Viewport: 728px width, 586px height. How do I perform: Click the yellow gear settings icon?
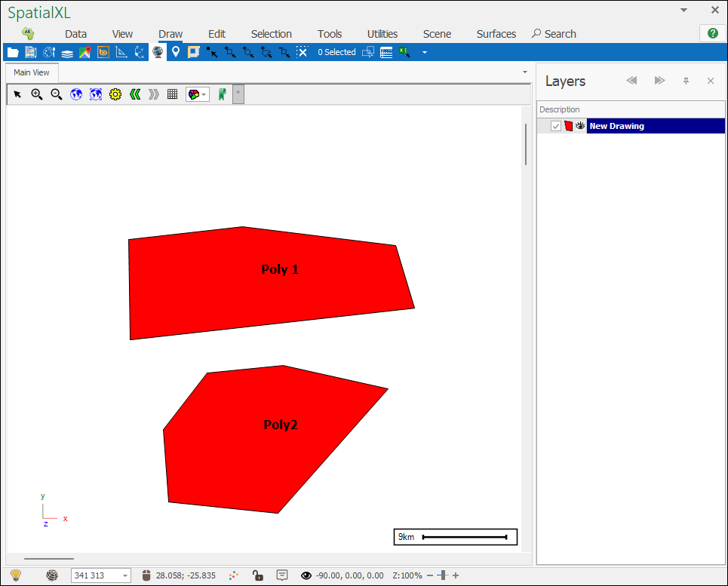click(x=115, y=94)
